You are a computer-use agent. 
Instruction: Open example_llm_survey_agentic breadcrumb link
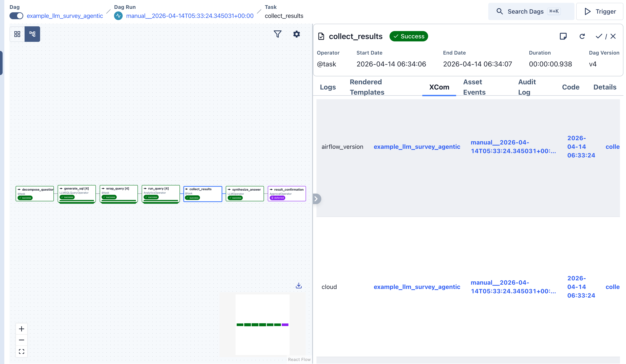pos(65,16)
